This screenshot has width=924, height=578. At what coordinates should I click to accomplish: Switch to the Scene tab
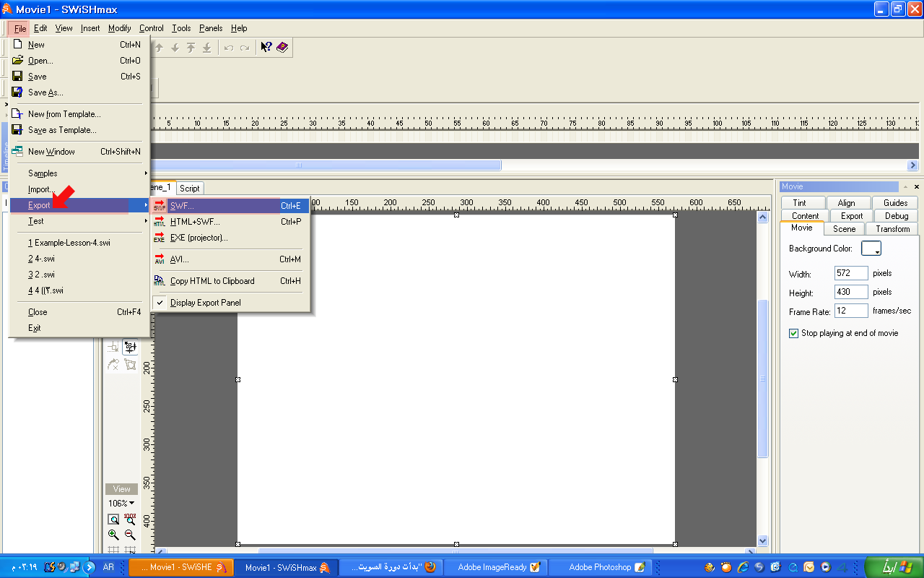click(844, 229)
